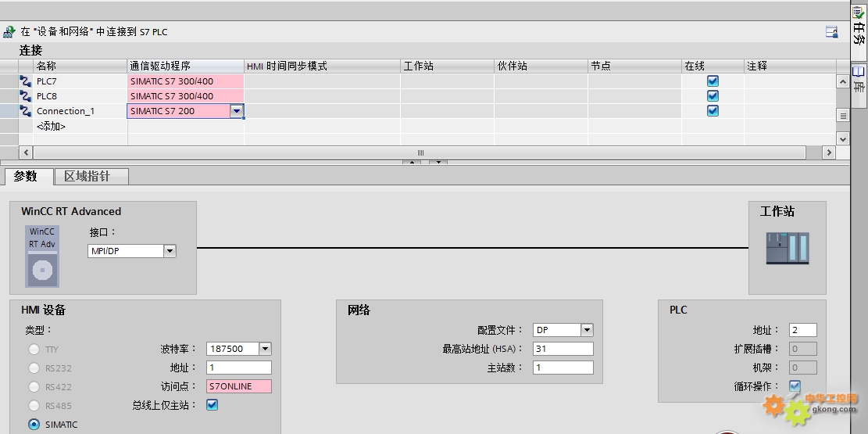Open the MPI/DP interface dropdown
Viewport: 868px width, 434px height.
click(170, 251)
